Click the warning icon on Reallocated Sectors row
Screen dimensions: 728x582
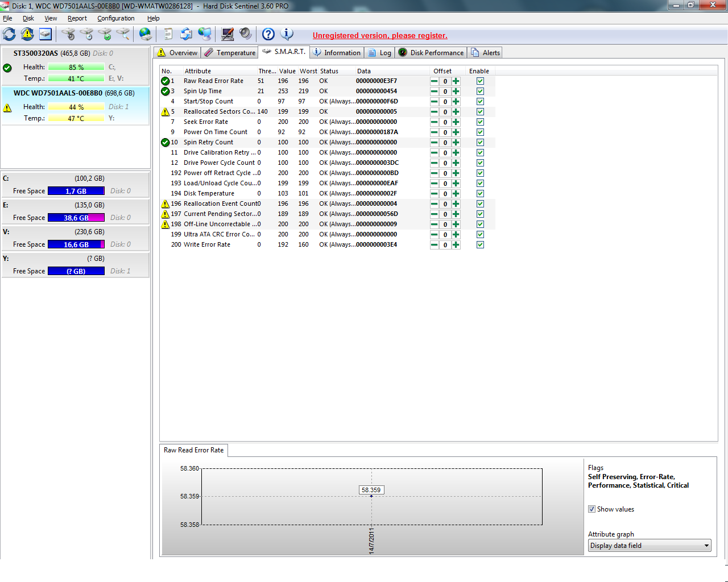tap(166, 111)
